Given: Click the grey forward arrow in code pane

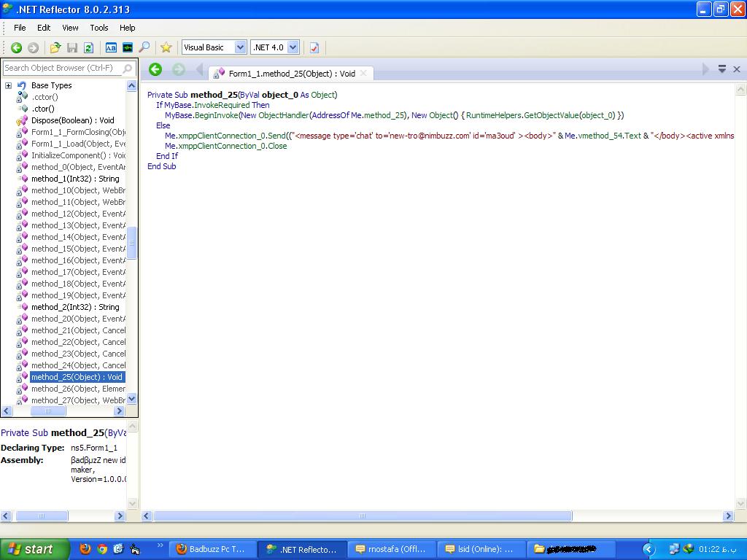Looking at the screenshot, I should click(x=179, y=69).
